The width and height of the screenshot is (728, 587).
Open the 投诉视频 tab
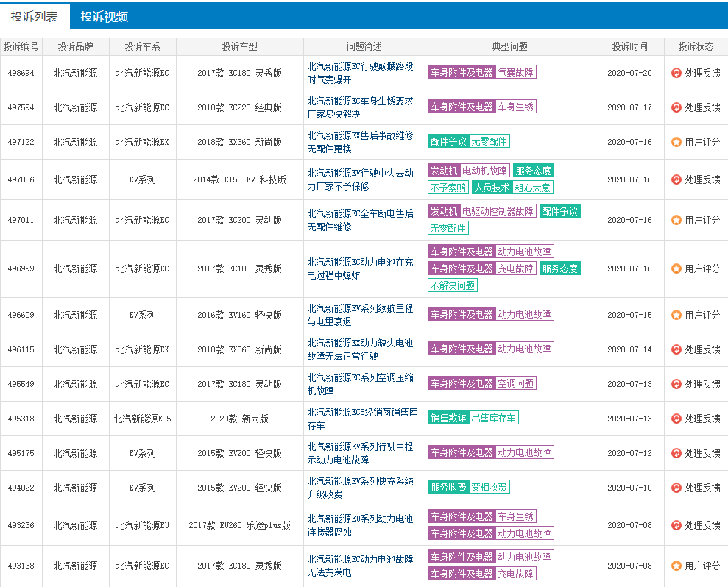point(104,17)
